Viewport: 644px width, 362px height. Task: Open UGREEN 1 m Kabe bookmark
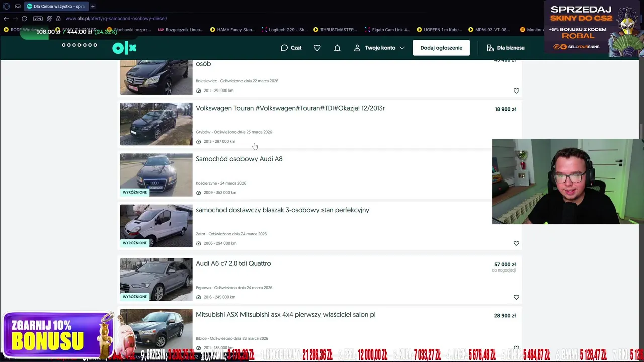coord(439,30)
